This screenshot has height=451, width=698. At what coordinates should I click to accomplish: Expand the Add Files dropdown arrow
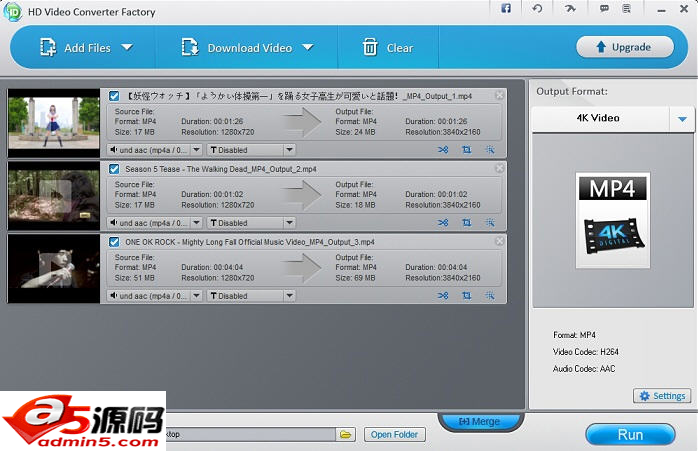click(x=127, y=47)
